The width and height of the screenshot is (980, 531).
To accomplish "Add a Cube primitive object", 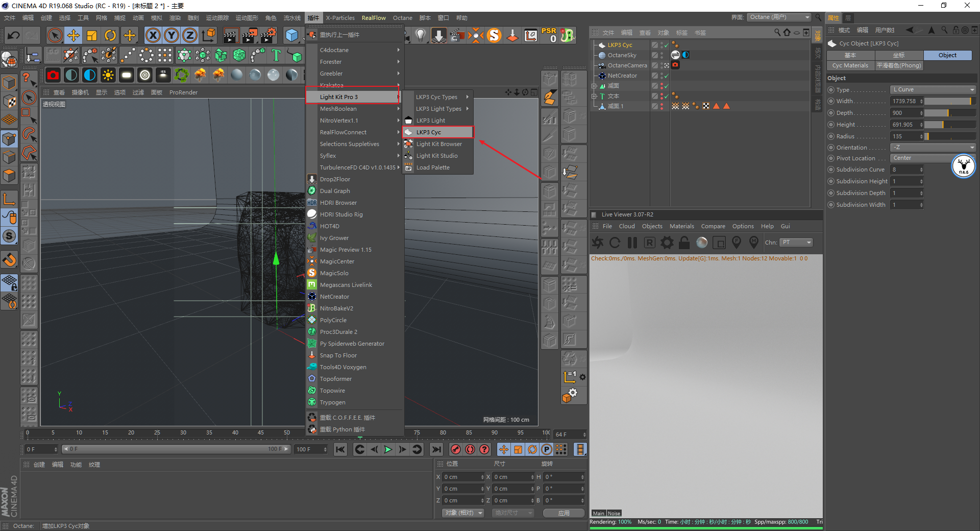I will pyautogui.click(x=291, y=35).
